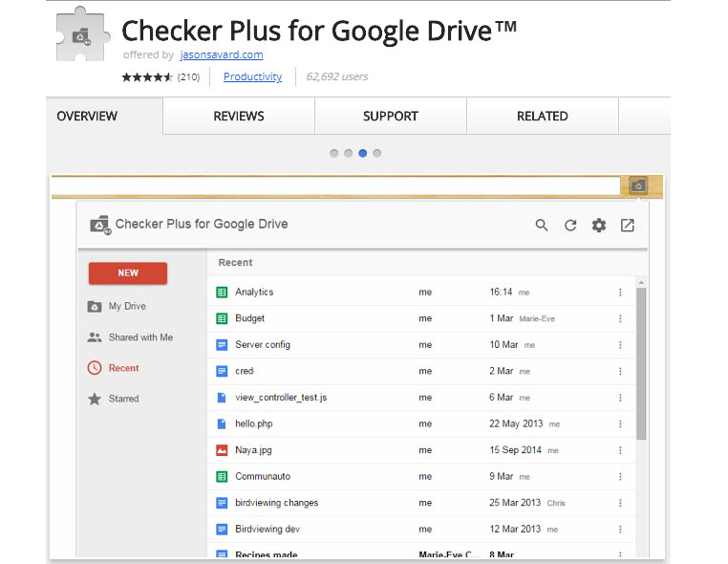Viewport: 728px width, 564px height.
Task: Select the third highlighted carousel dot
Action: pos(363,153)
